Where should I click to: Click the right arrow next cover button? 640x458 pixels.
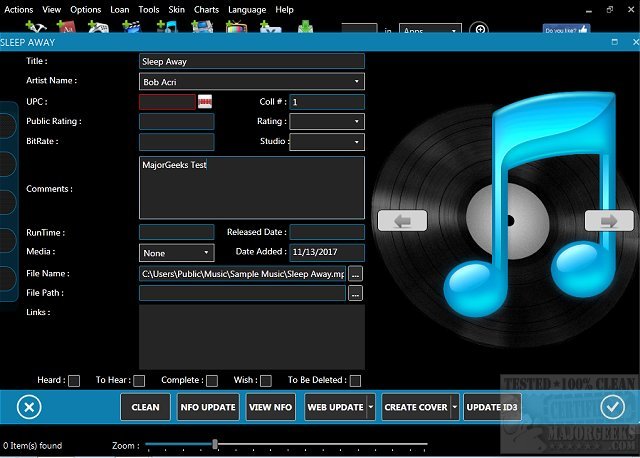pos(608,221)
